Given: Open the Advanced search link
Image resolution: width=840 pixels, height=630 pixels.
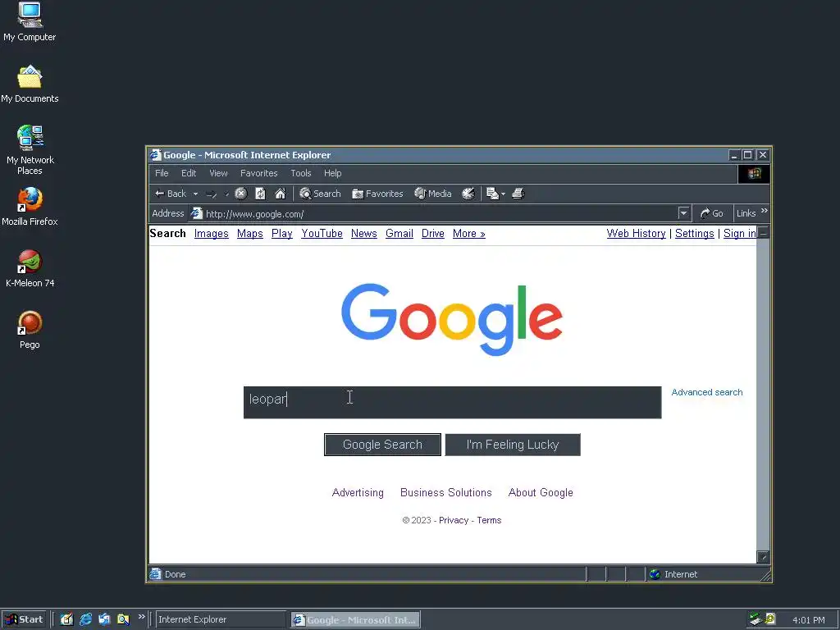Looking at the screenshot, I should pyautogui.click(x=707, y=392).
